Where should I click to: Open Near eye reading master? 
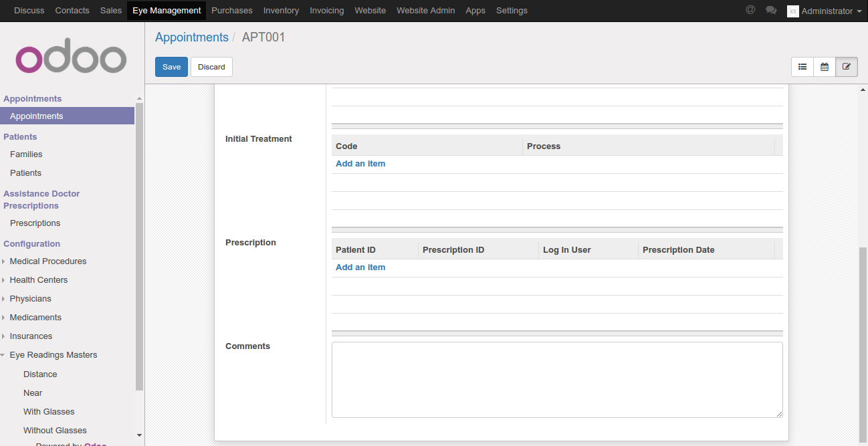(33, 393)
